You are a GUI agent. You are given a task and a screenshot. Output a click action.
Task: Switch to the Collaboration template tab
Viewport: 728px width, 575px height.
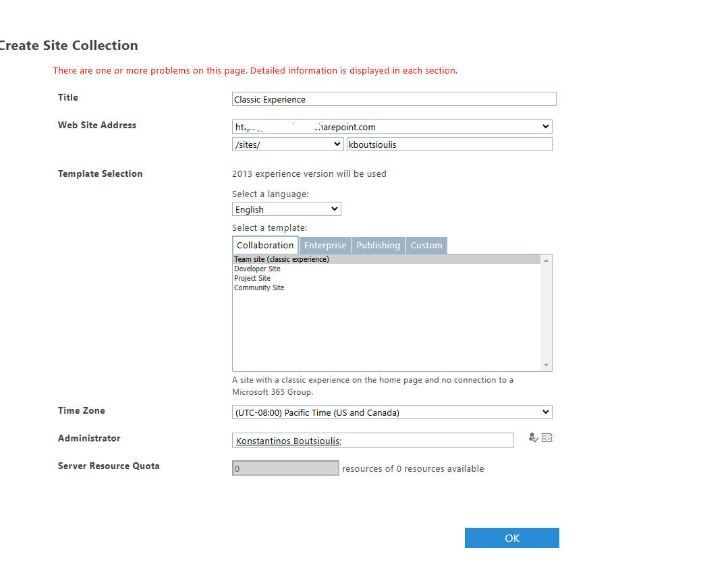(x=265, y=245)
